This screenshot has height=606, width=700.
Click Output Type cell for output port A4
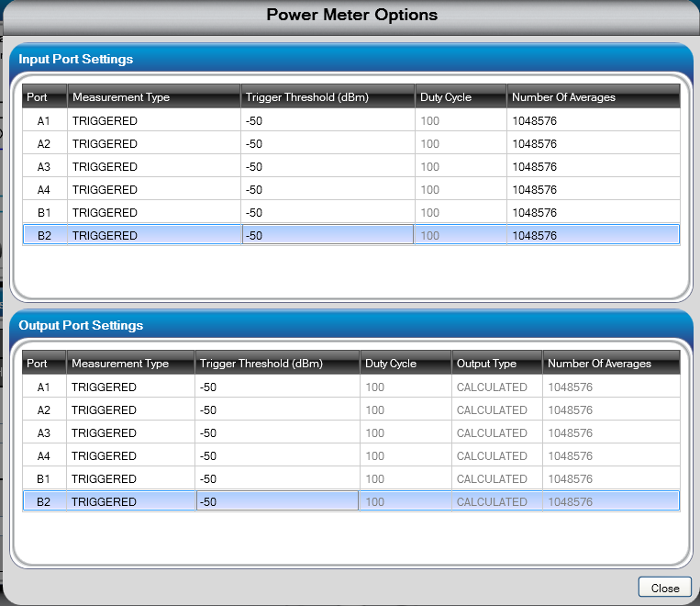pos(495,455)
